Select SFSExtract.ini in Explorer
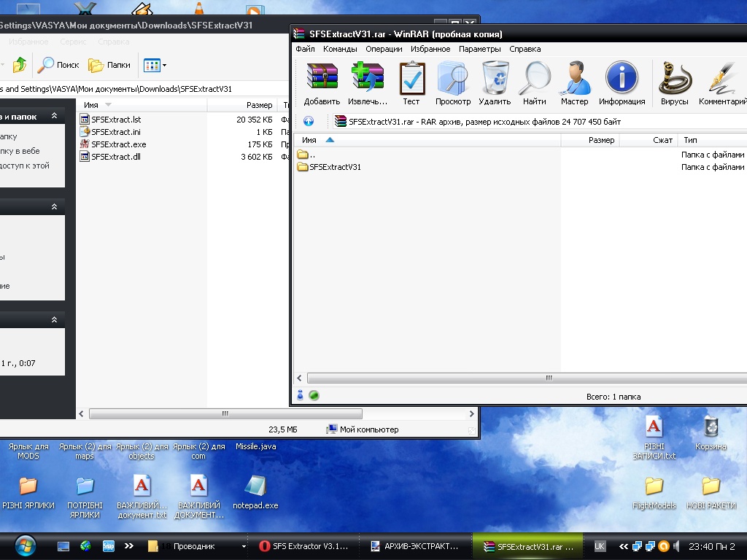The height and width of the screenshot is (560, 747). tap(111, 132)
